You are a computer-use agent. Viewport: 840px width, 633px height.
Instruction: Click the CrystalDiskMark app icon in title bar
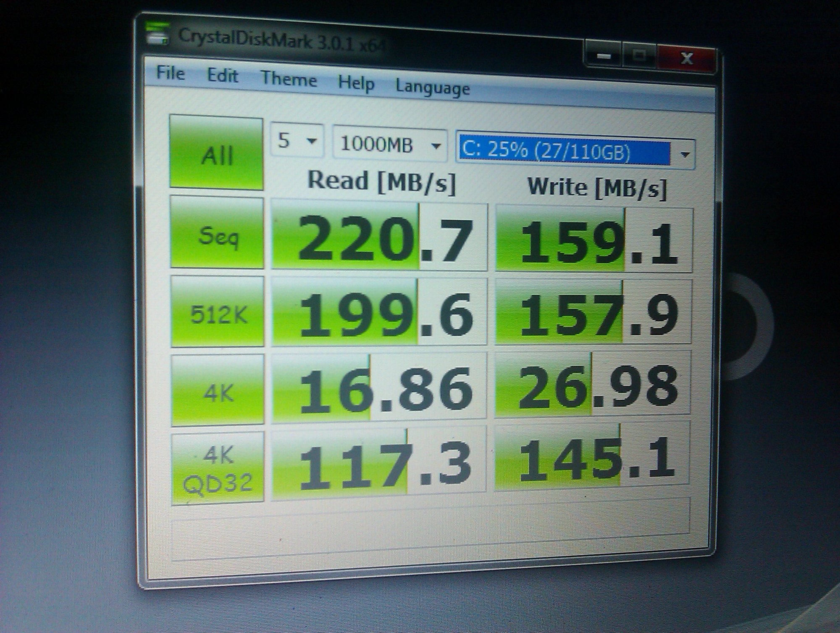157,33
